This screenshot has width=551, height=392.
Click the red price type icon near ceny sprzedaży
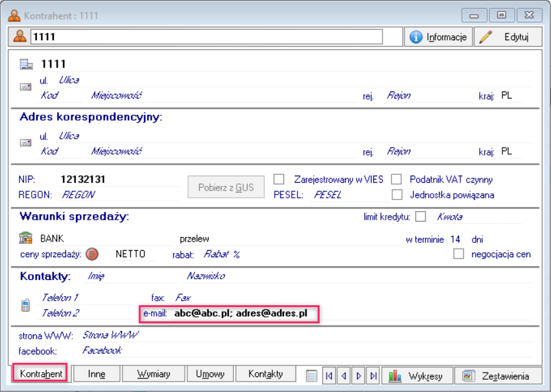[91, 254]
